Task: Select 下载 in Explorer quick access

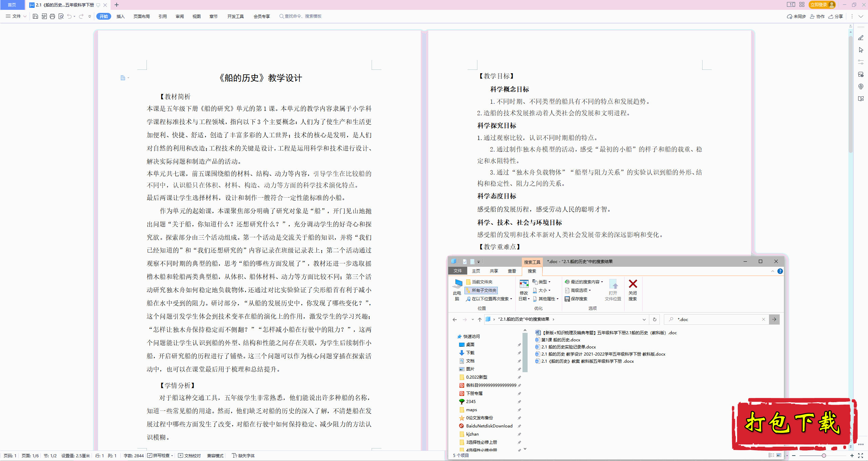Action: tap(470, 353)
